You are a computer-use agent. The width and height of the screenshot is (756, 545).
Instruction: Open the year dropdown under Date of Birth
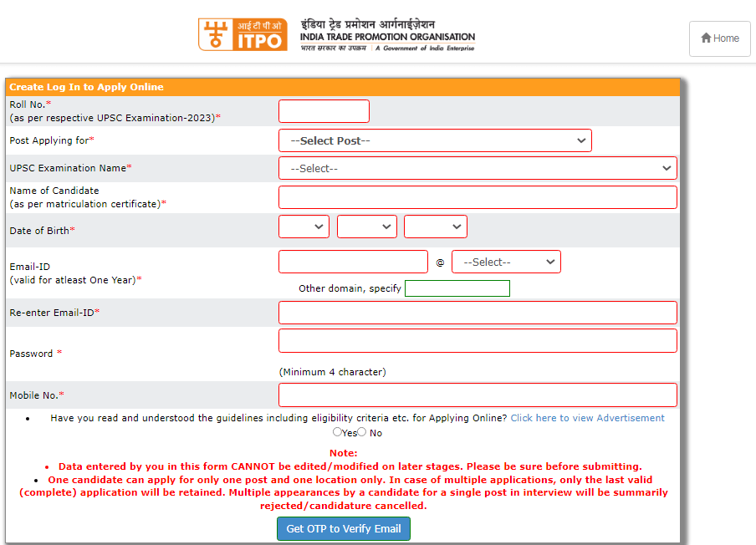coord(436,227)
